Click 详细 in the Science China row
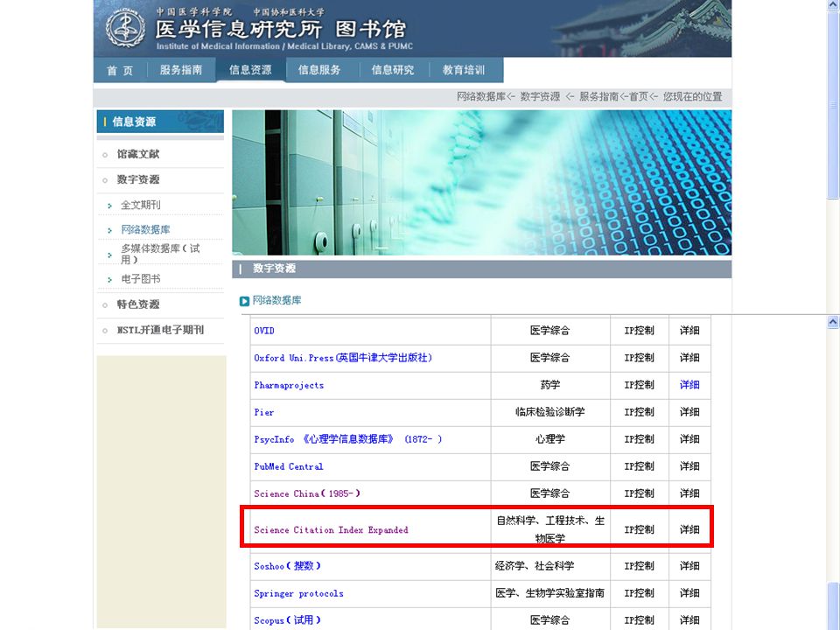Viewport: 840px width, 630px height. tap(689, 493)
